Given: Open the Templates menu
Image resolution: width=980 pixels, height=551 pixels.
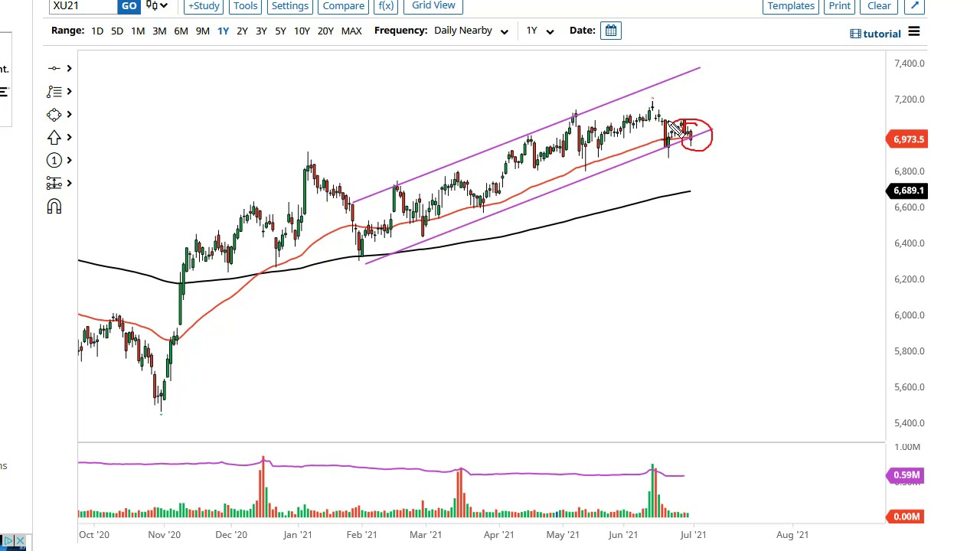Looking at the screenshot, I should coord(791,6).
